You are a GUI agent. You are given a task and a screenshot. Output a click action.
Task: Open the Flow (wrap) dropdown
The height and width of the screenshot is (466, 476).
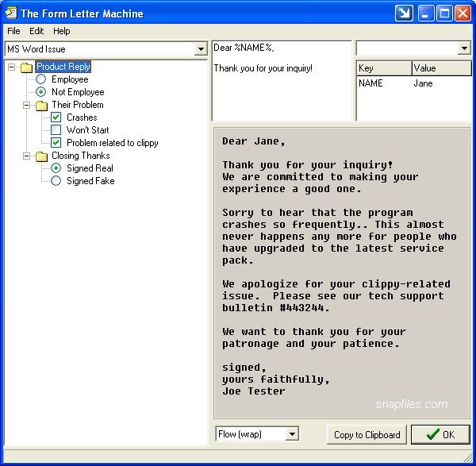click(292, 433)
